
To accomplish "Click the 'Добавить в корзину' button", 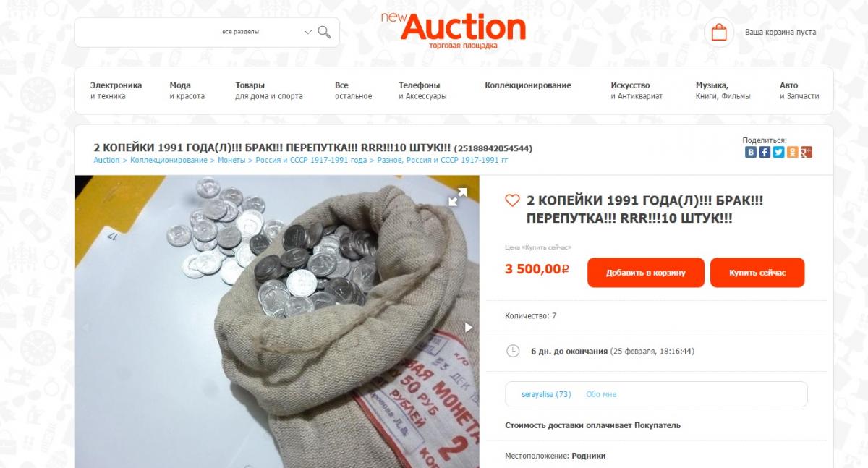I will 646,273.
